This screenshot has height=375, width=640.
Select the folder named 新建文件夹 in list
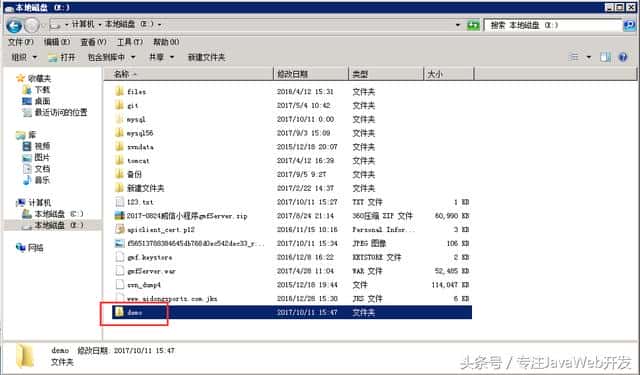(x=145, y=188)
